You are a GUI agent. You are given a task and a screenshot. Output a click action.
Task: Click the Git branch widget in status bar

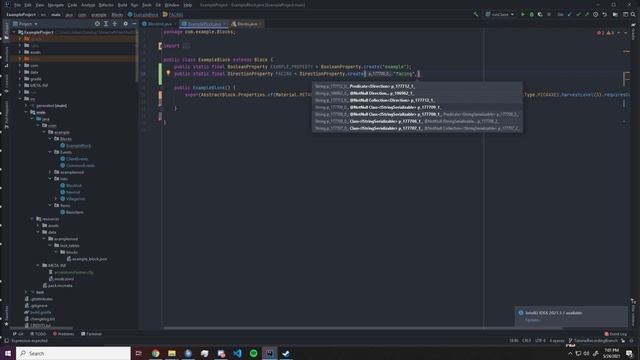click(x=593, y=340)
